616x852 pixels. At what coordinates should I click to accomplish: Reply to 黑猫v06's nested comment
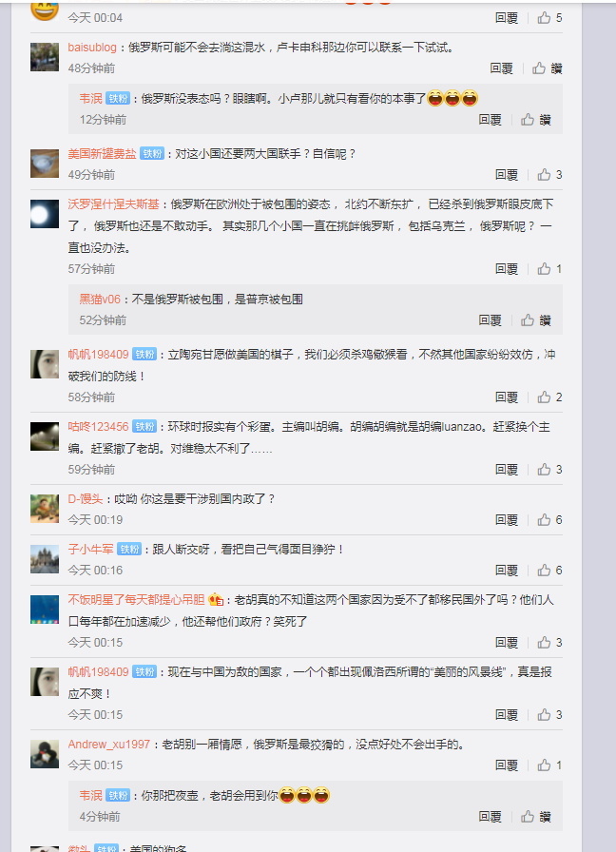click(490, 320)
